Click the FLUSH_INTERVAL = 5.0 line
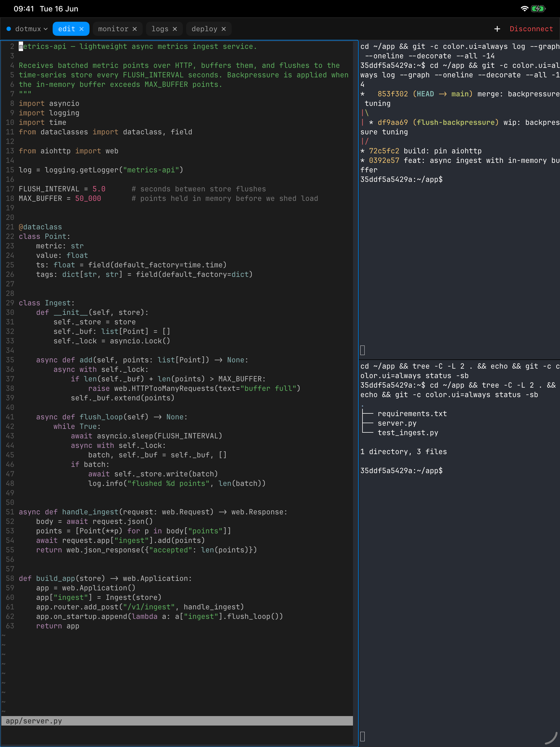 coord(142,189)
